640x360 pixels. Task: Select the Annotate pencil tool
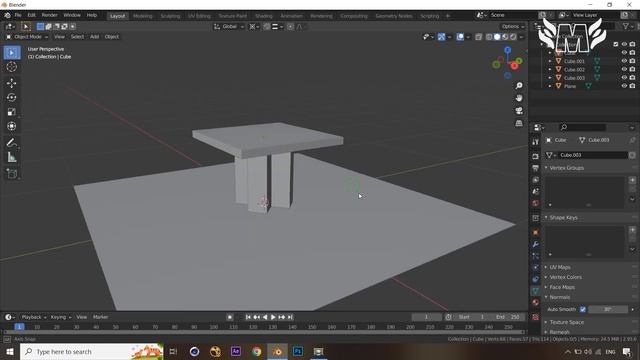pyautogui.click(x=11, y=142)
